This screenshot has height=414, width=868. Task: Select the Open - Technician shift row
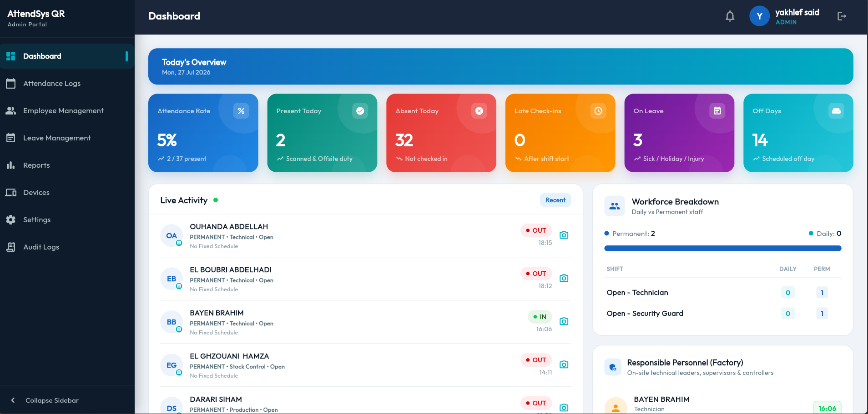(723, 293)
